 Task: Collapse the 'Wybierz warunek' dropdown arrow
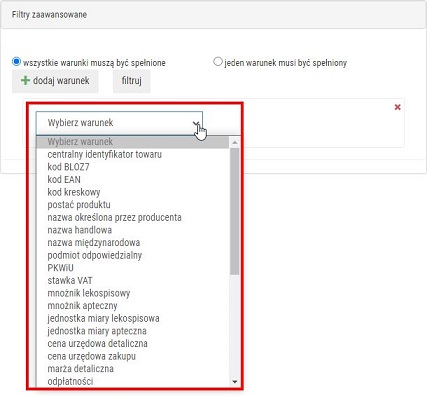pos(196,123)
